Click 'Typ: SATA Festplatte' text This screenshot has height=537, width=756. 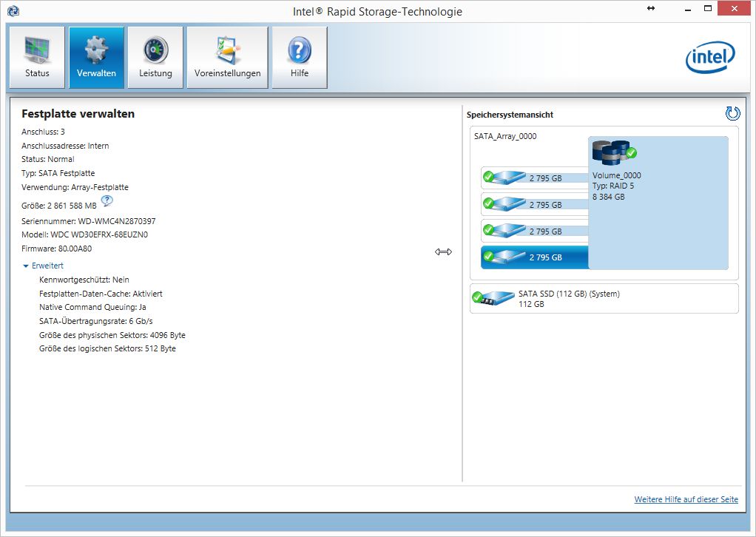point(58,173)
